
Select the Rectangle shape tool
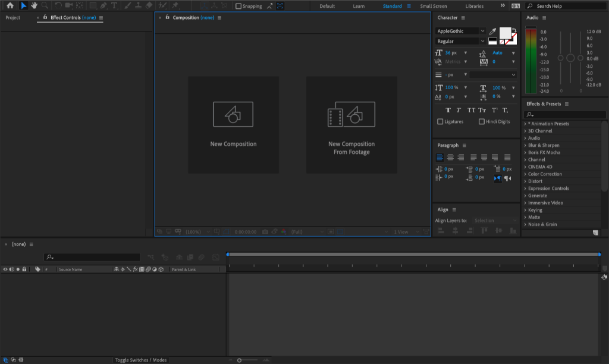[x=93, y=5]
